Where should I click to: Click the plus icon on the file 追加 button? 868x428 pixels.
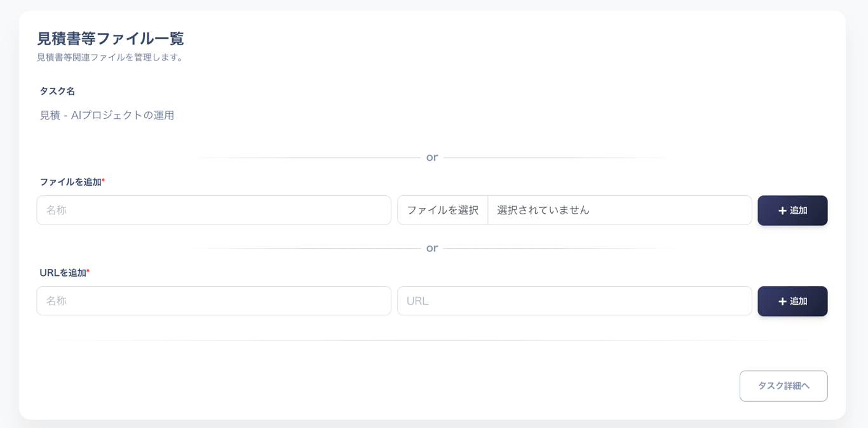782,211
